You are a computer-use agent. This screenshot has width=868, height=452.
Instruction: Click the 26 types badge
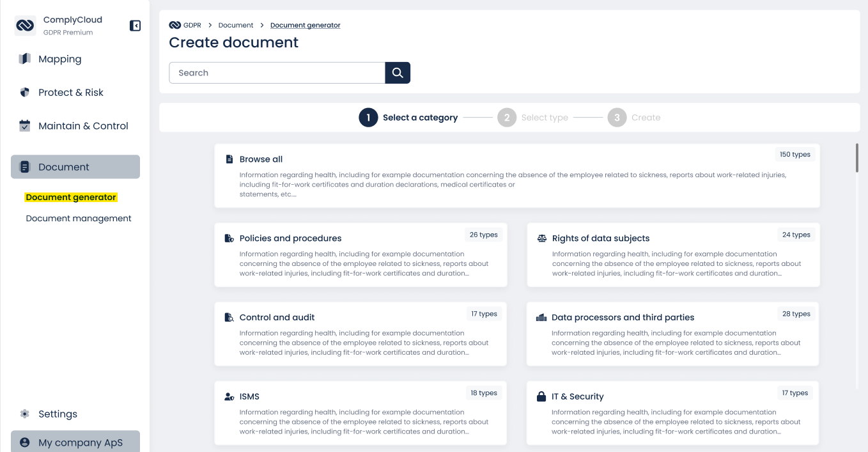[x=484, y=235]
